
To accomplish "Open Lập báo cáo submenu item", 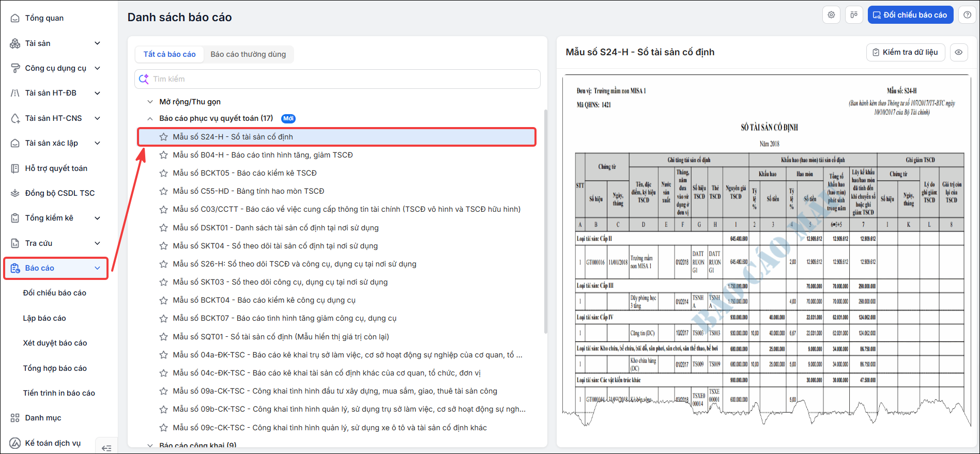I will (x=44, y=318).
